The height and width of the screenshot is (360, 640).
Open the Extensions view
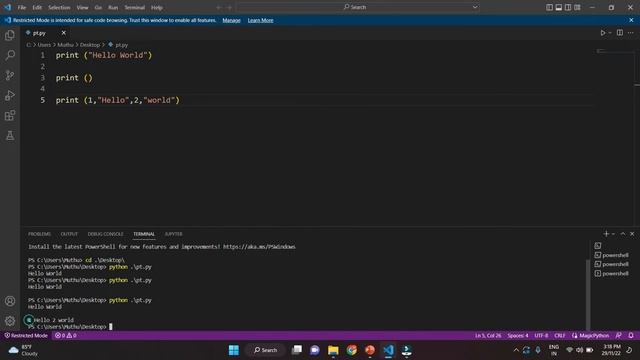click(x=10, y=116)
